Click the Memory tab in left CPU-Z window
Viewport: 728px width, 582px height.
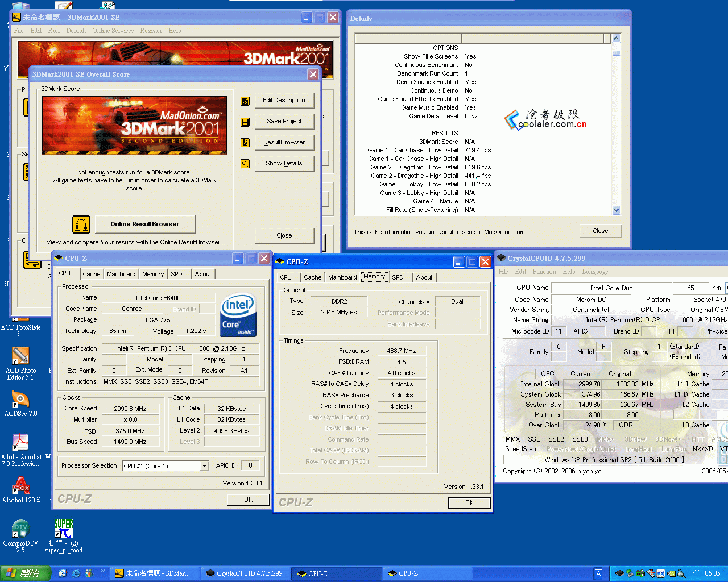click(153, 274)
